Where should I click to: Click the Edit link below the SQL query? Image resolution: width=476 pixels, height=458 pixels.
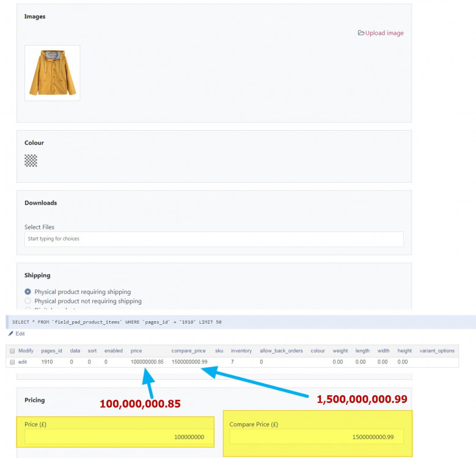[20, 333]
